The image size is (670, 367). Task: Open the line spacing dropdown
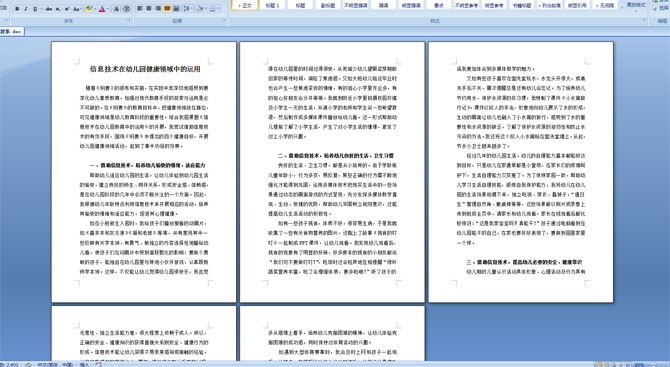(x=188, y=9)
